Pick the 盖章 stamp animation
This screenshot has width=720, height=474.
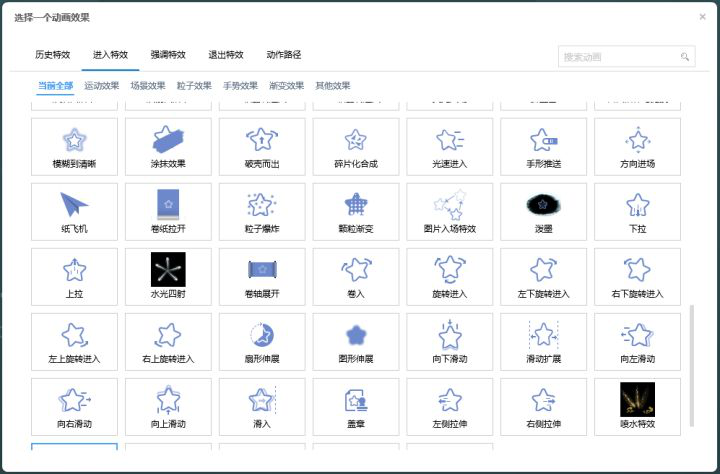coord(356,407)
